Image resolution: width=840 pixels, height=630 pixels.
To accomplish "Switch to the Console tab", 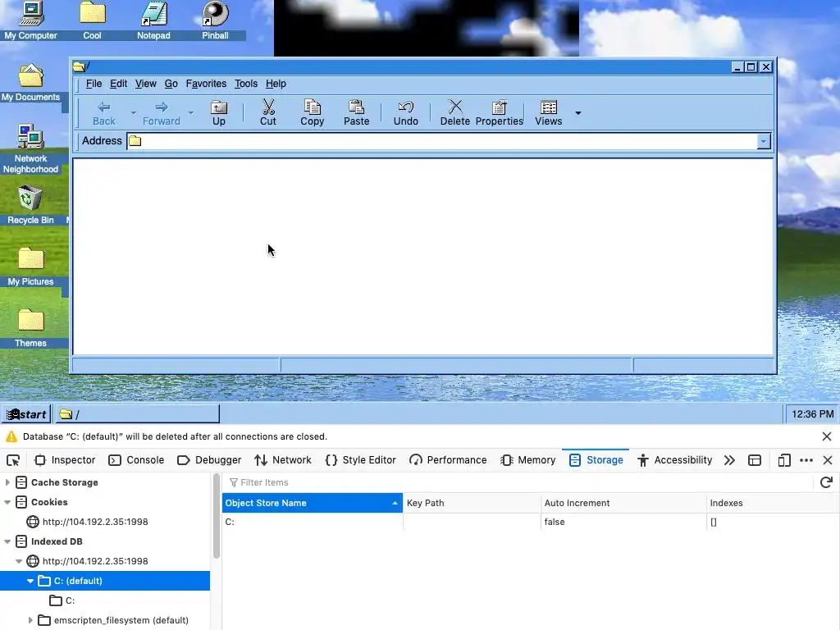I will [x=136, y=460].
